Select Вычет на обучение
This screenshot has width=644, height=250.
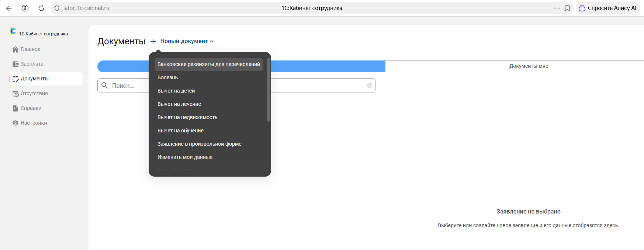click(x=209, y=131)
